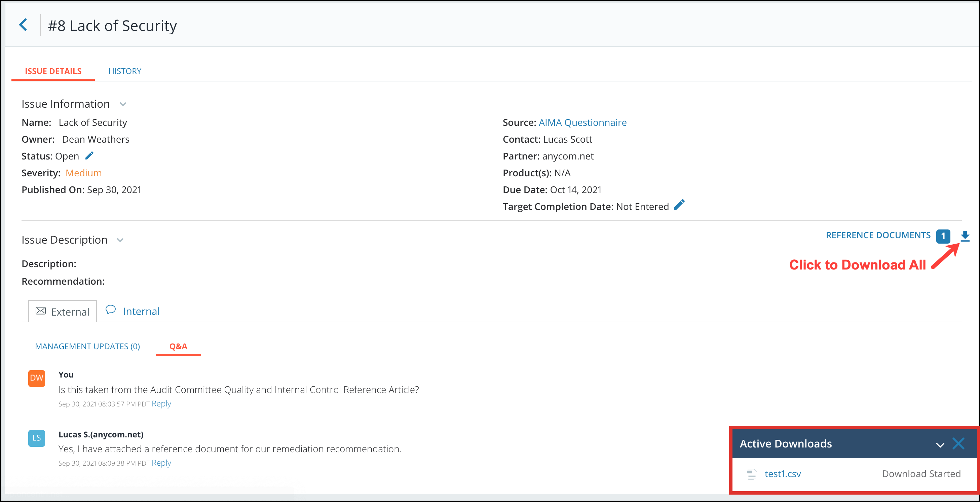The height and width of the screenshot is (502, 980).
Task: Open the History tab
Action: point(125,71)
